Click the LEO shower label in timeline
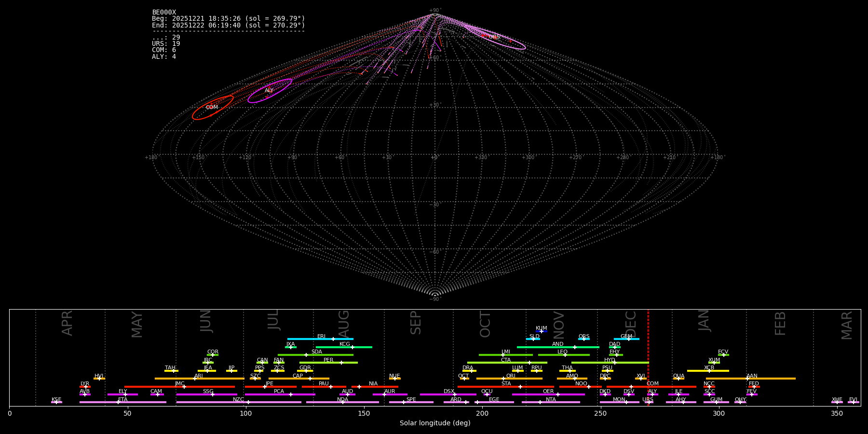 click(563, 352)
